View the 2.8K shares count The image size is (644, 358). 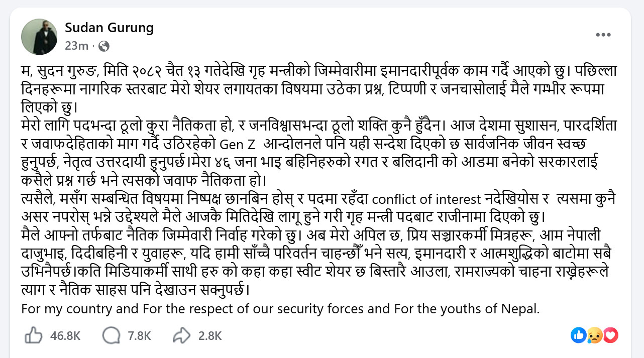coord(209,336)
